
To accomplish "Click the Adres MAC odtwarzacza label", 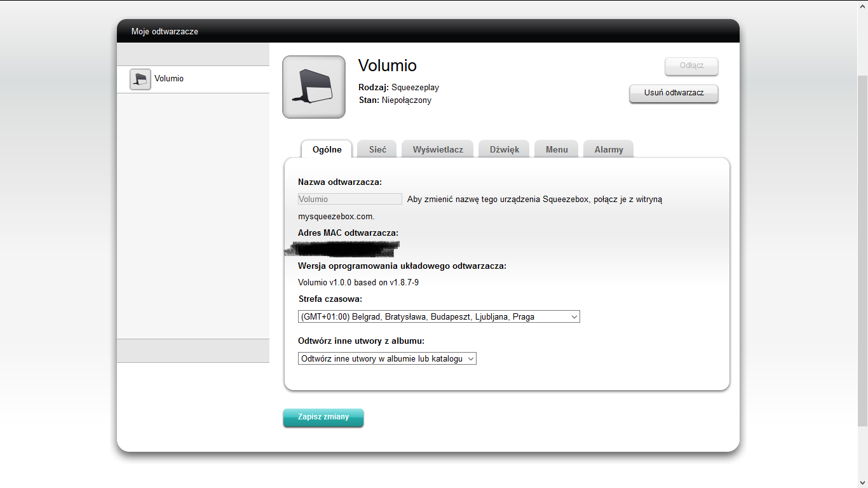I will point(348,233).
